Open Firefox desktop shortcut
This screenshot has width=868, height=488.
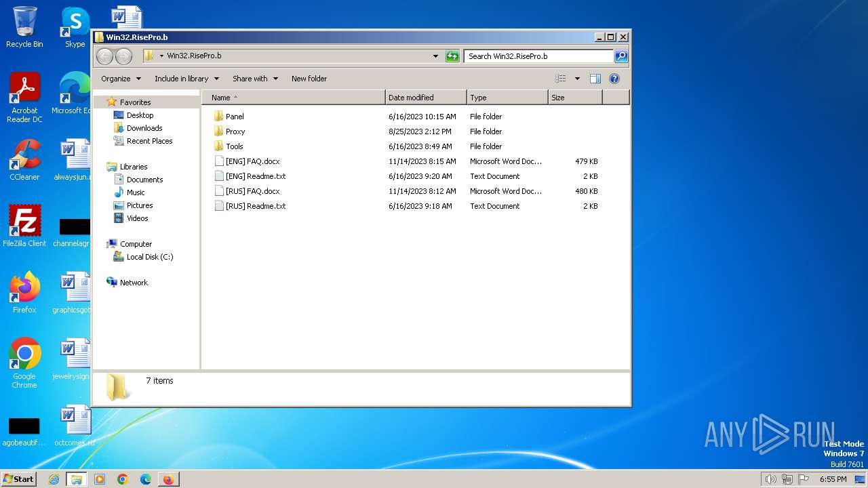click(x=24, y=293)
